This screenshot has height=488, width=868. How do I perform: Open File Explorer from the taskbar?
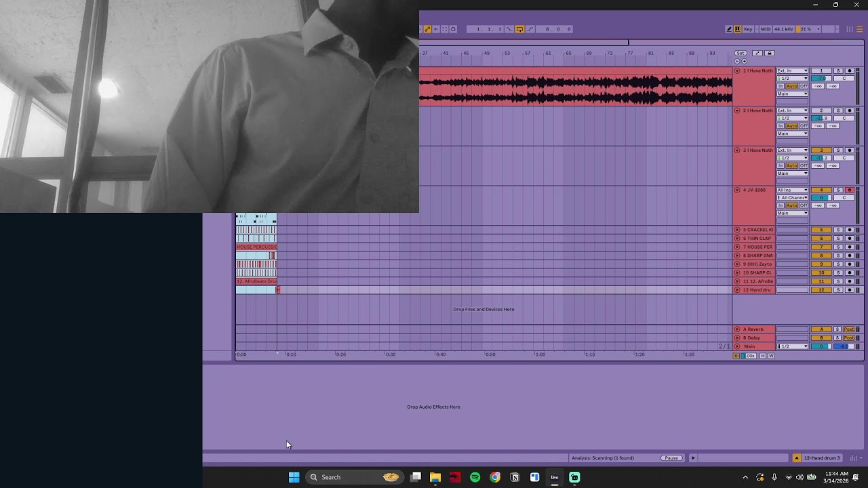(x=435, y=477)
